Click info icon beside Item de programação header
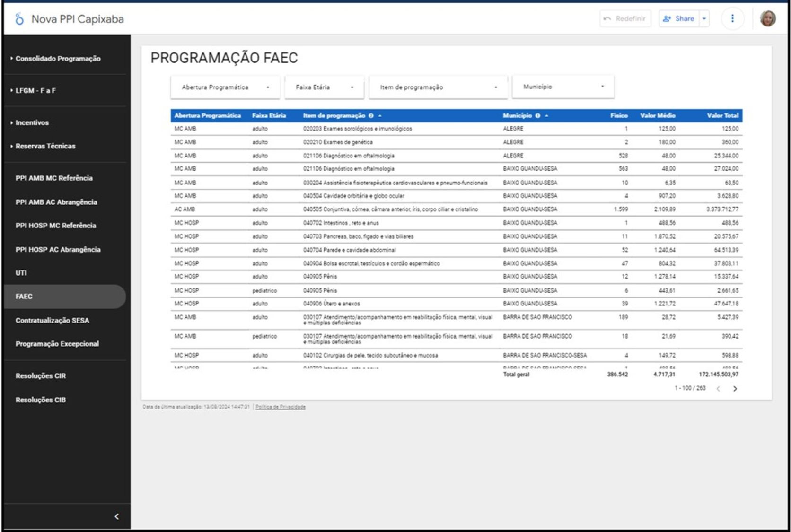Viewport: 791px width, 532px height. coord(371,116)
